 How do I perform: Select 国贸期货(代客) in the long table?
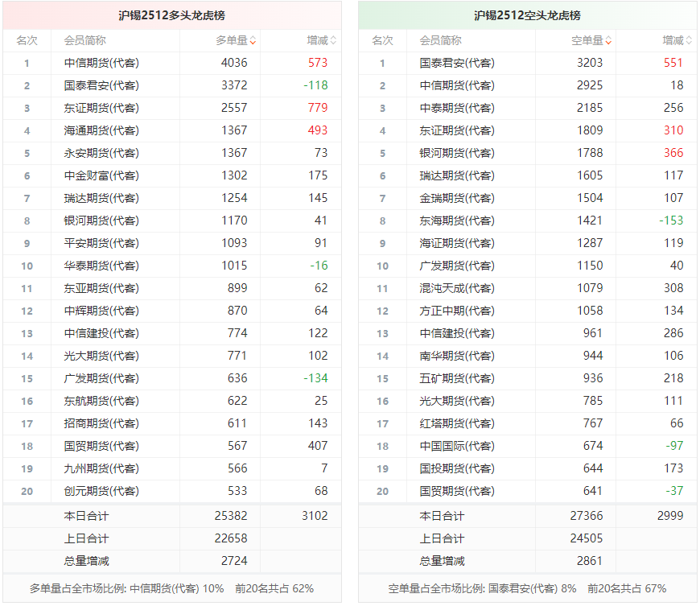pyautogui.click(x=101, y=446)
